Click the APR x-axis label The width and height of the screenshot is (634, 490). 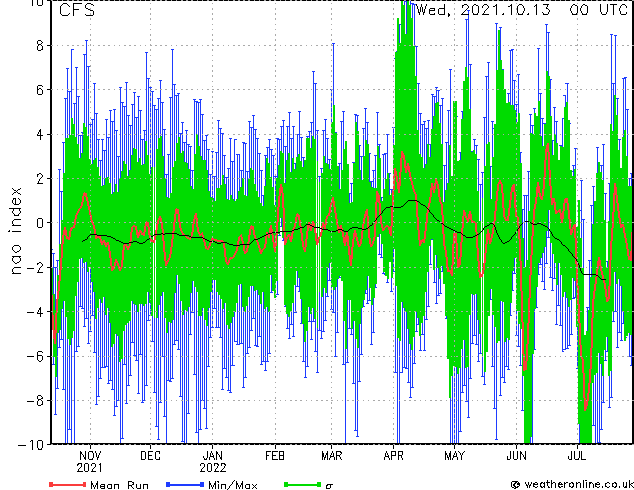(393, 456)
